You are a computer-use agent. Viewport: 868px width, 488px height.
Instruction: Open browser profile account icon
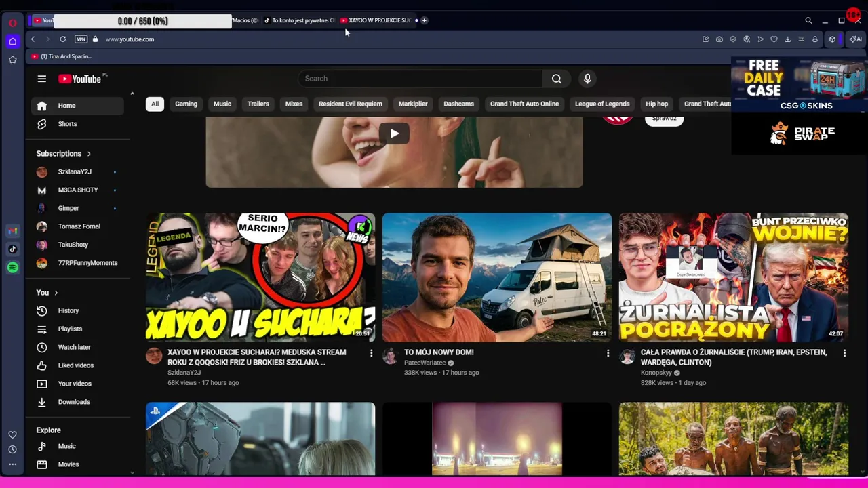click(x=814, y=39)
